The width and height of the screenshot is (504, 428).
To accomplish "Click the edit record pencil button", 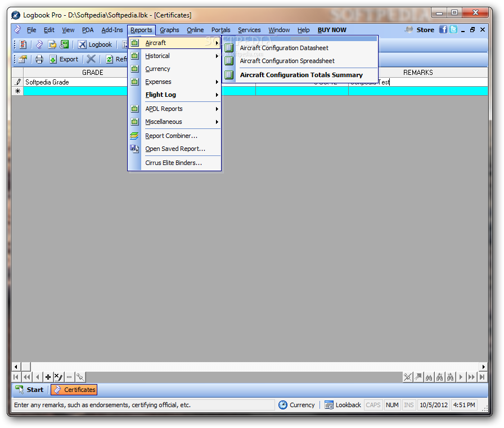I will (x=58, y=377).
